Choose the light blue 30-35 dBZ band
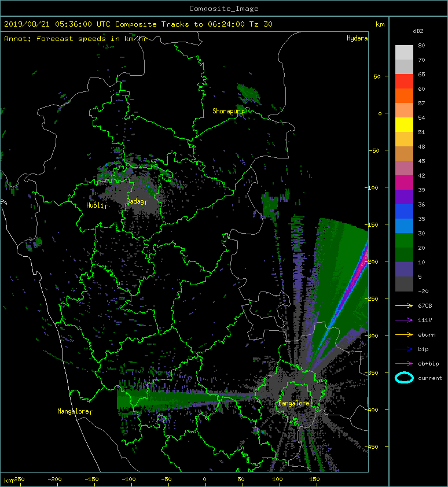This screenshot has height=487, width=448. 404,226
